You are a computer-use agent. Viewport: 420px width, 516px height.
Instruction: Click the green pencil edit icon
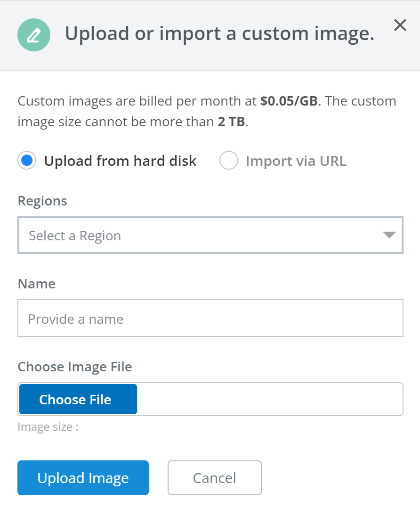point(34,35)
